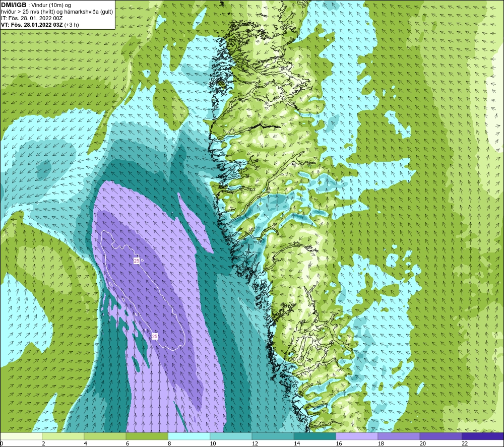Screen dimensions: 504x447
Task: Click the upper '25' gust contour label
Action: [x=137, y=261]
